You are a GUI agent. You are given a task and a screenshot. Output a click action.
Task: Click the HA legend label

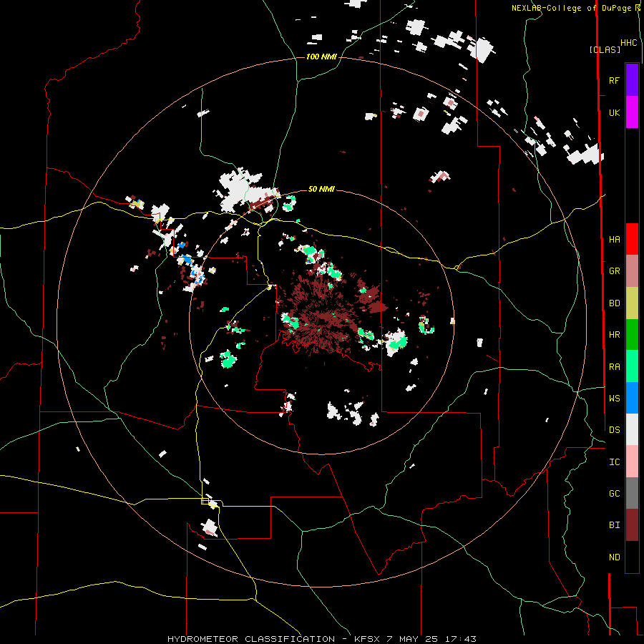point(614,239)
